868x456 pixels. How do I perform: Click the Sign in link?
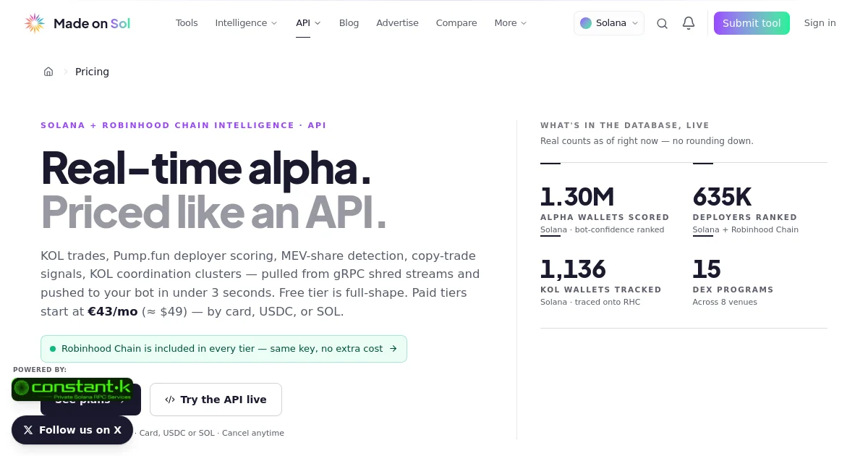pyautogui.click(x=820, y=23)
